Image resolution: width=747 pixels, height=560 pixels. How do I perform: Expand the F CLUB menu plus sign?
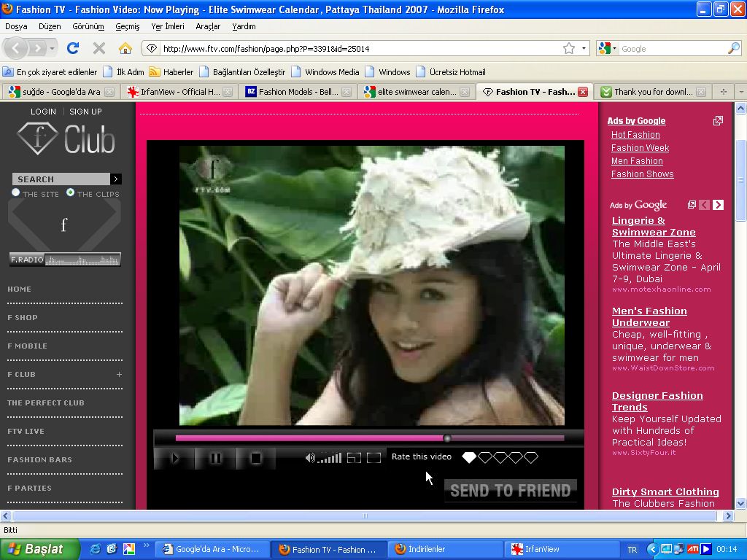119,375
